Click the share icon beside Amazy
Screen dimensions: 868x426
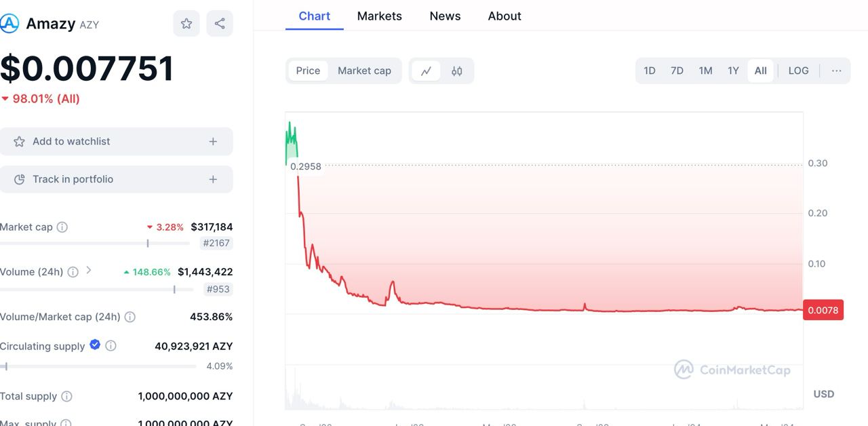[x=220, y=24]
